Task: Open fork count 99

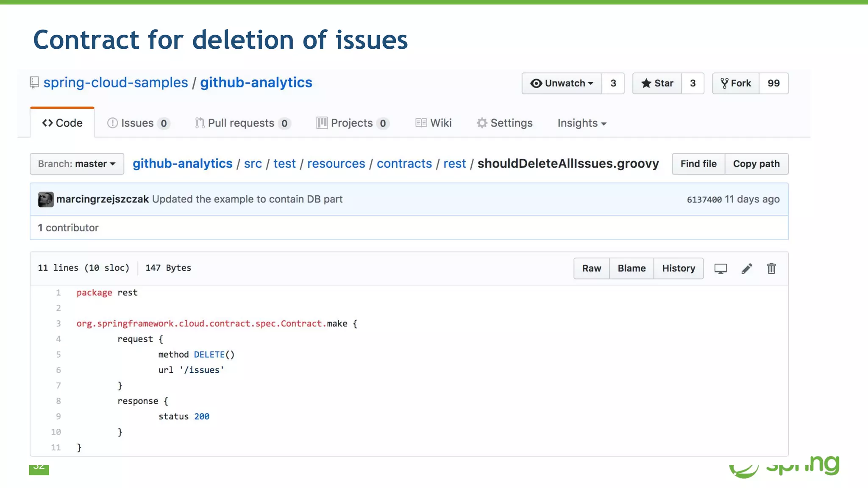Action: point(773,83)
